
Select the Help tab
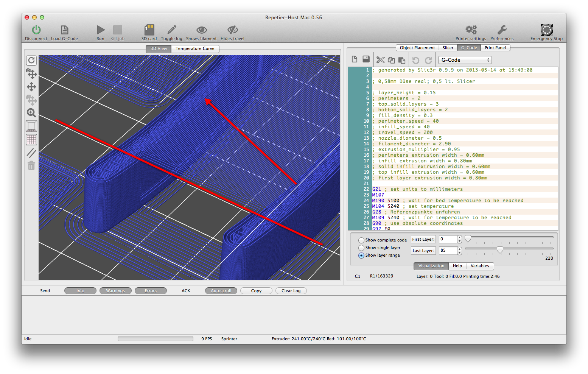(x=457, y=266)
